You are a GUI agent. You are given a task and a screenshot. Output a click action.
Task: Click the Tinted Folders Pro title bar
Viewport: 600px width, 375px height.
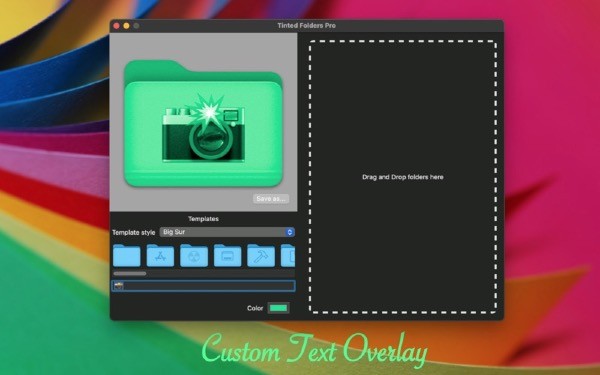tap(307, 26)
